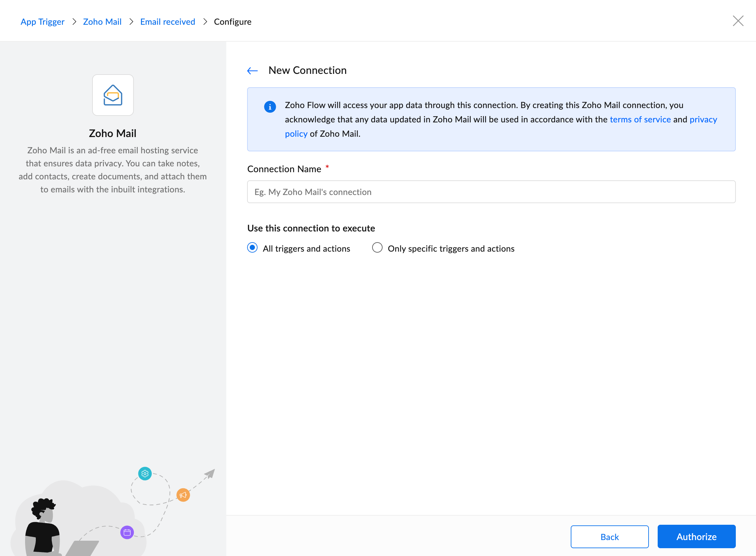Click the paper plane icon in illustration

(210, 474)
